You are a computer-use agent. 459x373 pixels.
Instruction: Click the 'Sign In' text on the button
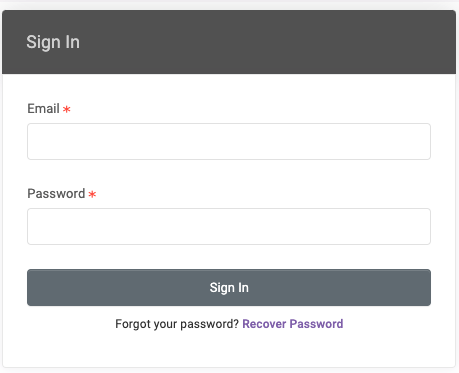[x=229, y=288]
